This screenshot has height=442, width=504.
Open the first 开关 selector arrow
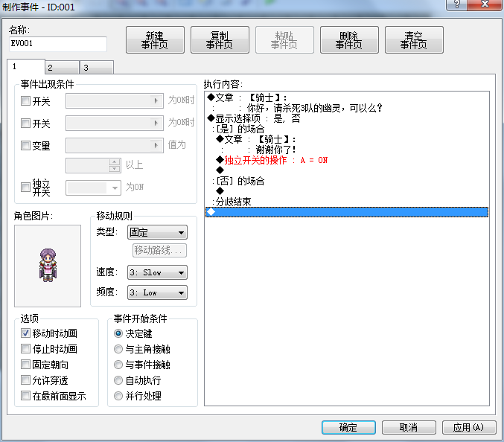click(x=156, y=101)
